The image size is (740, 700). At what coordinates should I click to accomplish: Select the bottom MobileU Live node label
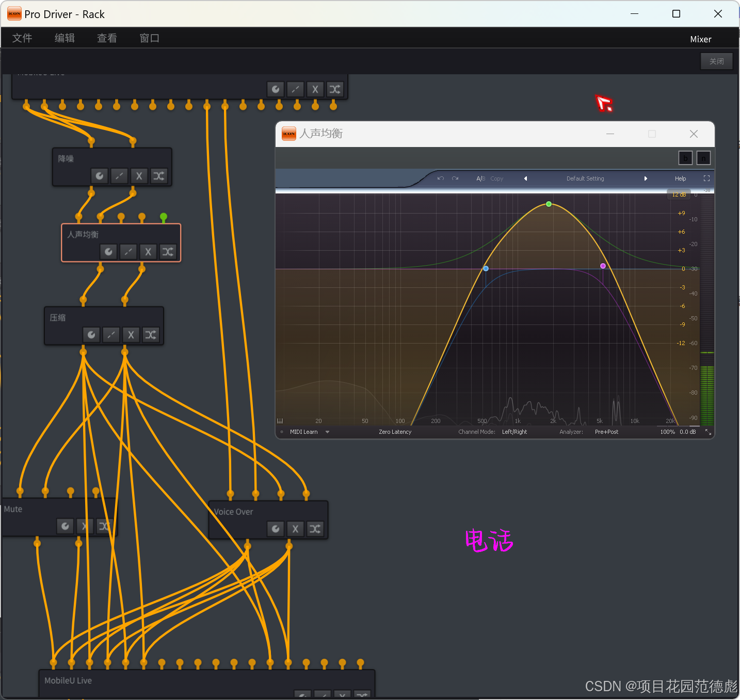(x=68, y=681)
